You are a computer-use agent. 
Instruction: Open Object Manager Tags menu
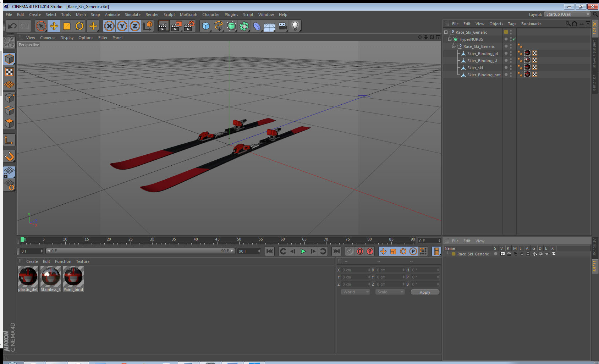click(x=512, y=24)
